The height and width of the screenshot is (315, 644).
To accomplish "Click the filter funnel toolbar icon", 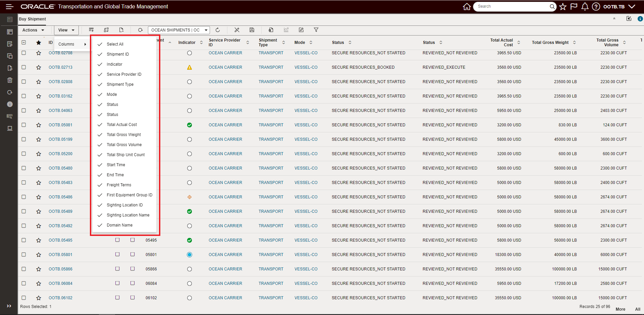I will coord(316,30).
